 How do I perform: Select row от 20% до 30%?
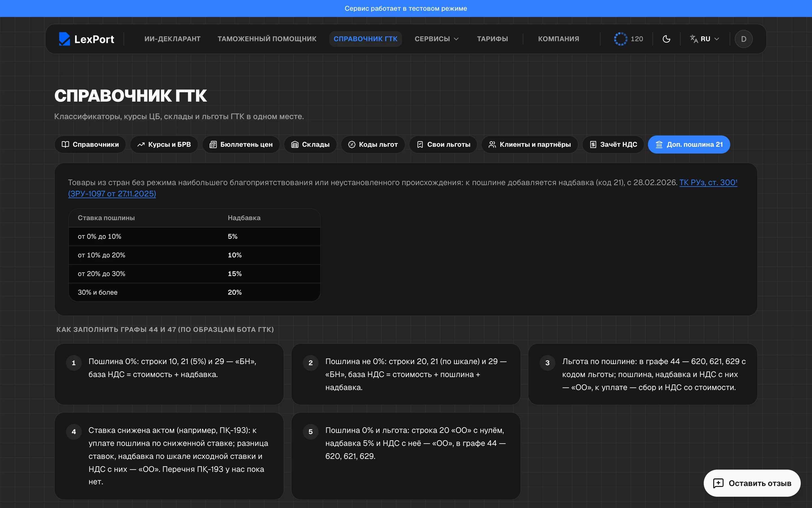[194, 274]
